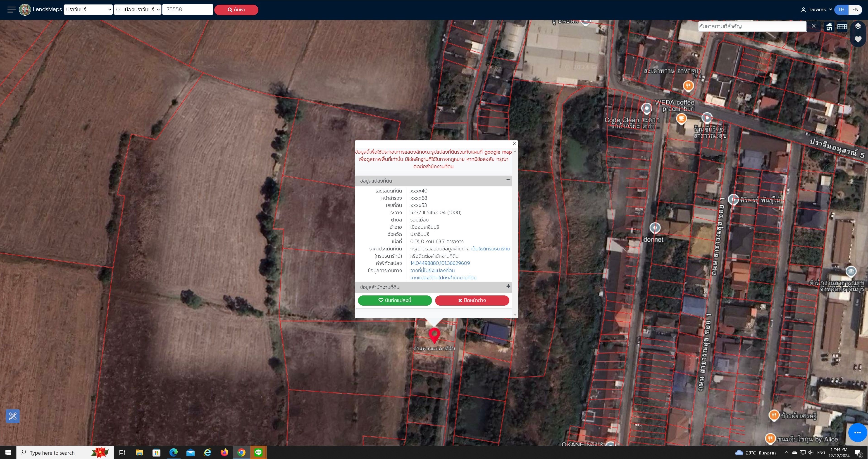Open saved parcels heart icon
The image size is (868, 459).
click(858, 39)
